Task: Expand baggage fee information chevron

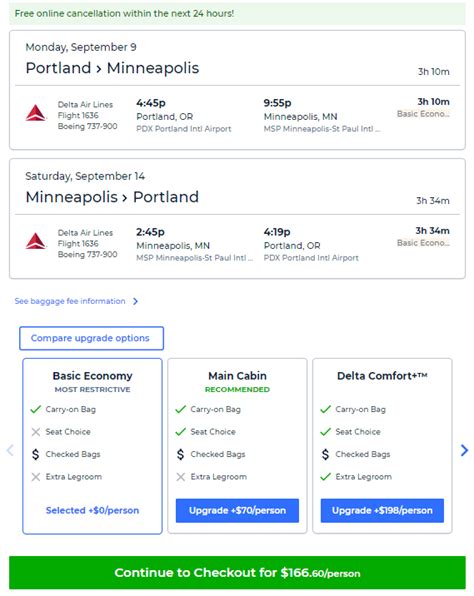Action: (135, 301)
